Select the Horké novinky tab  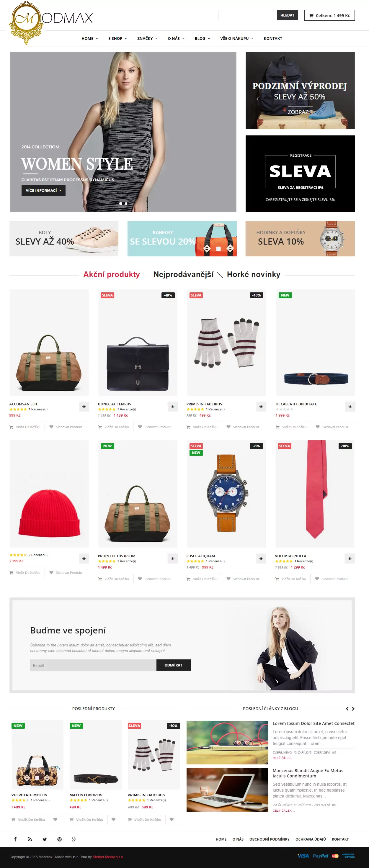point(254,274)
